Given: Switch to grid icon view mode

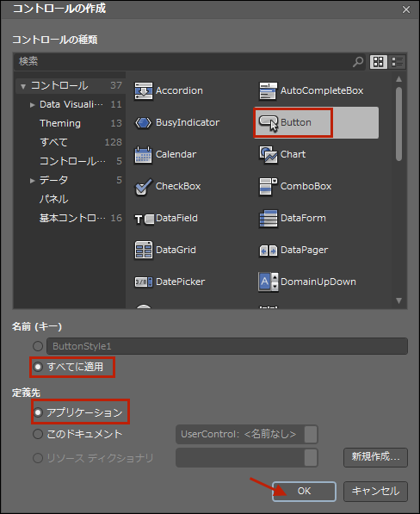Looking at the screenshot, I should point(379,62).
